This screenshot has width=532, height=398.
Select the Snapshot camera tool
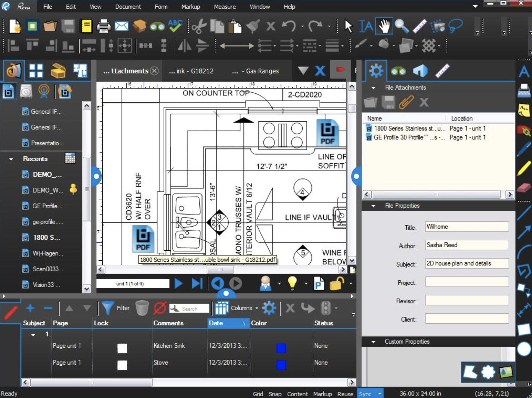click(x=437, y=26)
